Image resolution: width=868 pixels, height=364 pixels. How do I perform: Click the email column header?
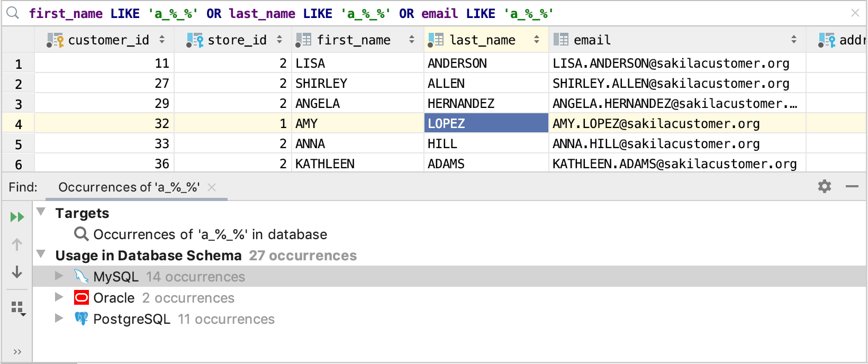pos(677,40)
